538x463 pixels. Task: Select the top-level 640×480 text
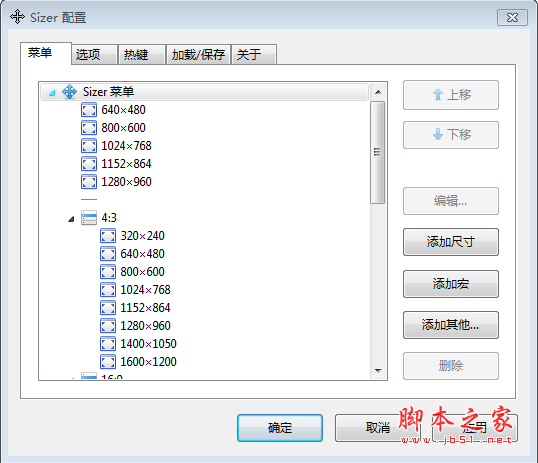tap(124, 110)
